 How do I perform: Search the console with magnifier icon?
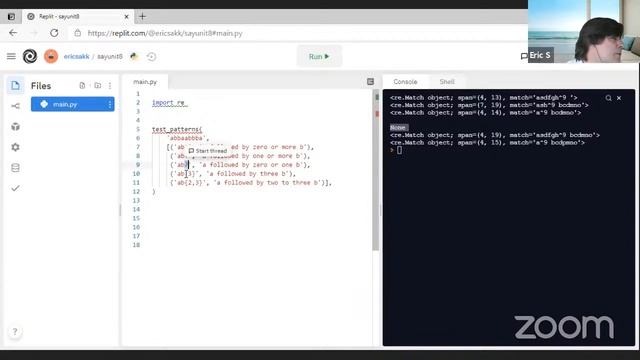609,98
